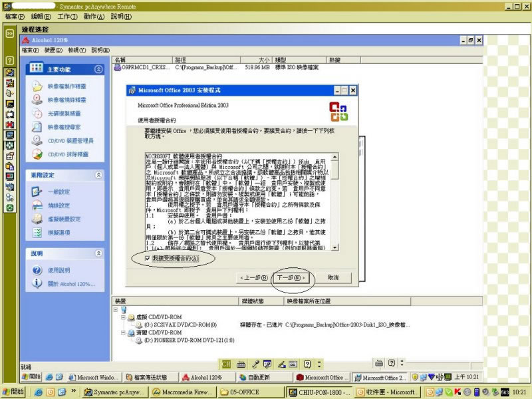
Task: Click the yellow clipboard transfer icon in pcAnywhere toolbar
Action: click(10, 166)
